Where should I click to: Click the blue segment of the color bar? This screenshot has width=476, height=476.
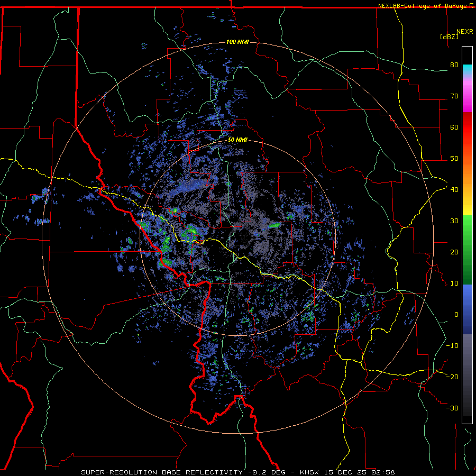click(467, 309)
